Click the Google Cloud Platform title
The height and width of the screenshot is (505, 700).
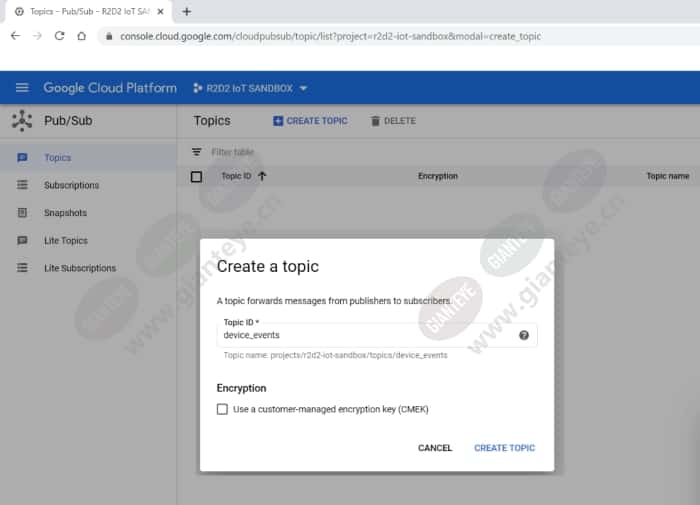tap(110, 88)
